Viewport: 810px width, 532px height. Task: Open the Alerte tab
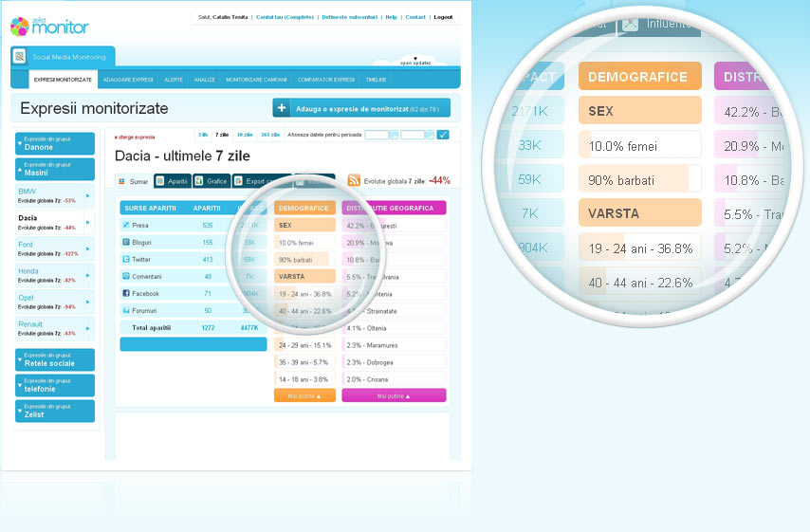[174, 80]
